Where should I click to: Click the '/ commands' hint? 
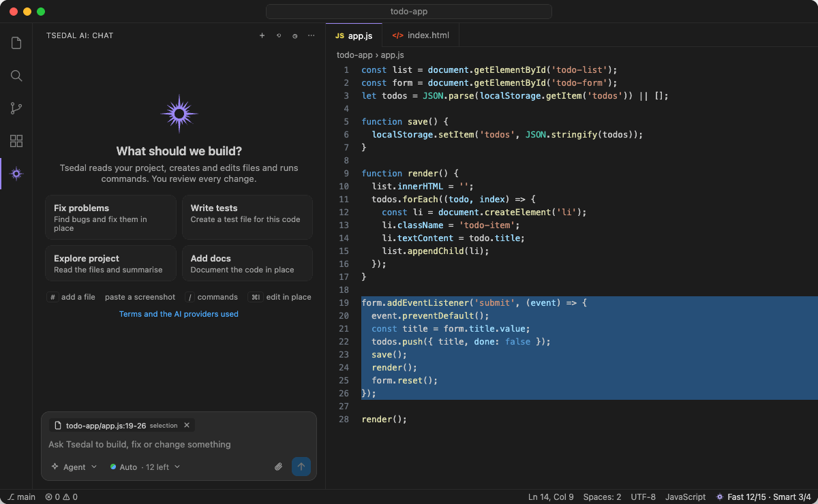click(x=211, y=297)
